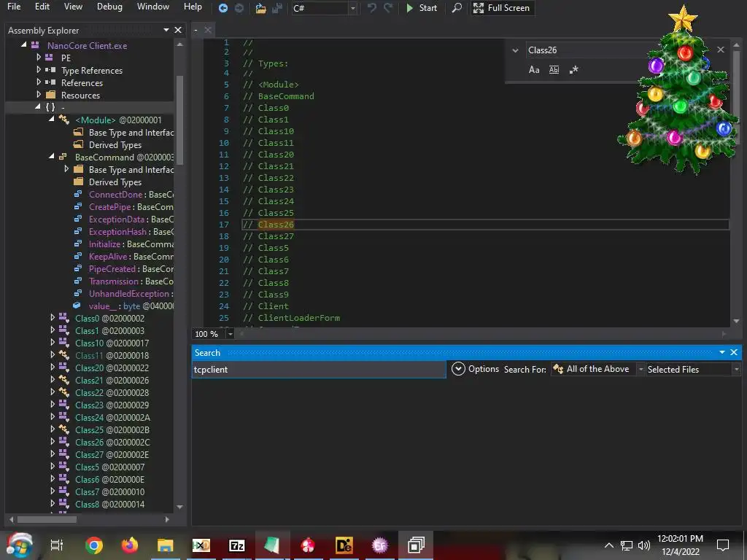The height and width of the screenshot is (560, 747).
Task: Navigate backward with the blue back arrow
Action: 223,8
